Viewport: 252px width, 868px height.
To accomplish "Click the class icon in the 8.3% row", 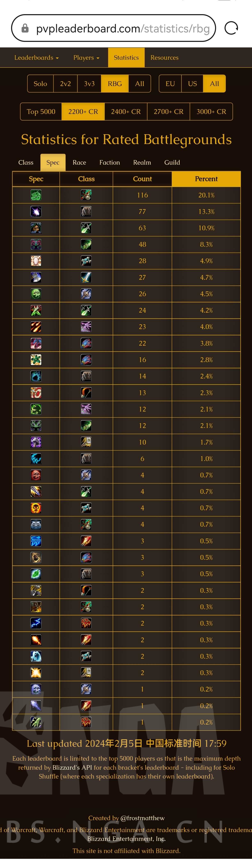I will (x=86, y=245).
